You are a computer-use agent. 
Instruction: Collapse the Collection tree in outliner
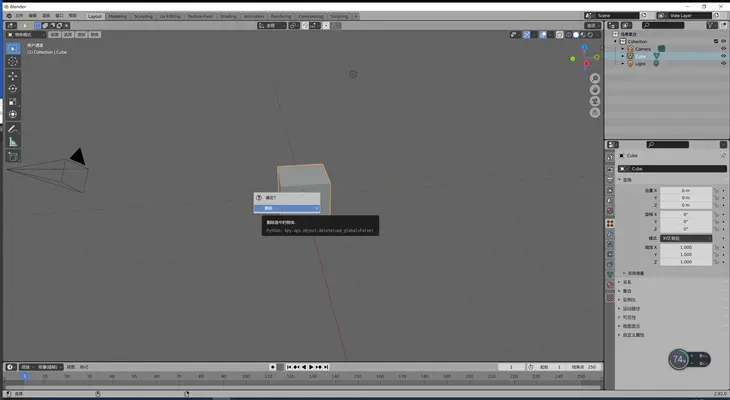tap(615, 41)
